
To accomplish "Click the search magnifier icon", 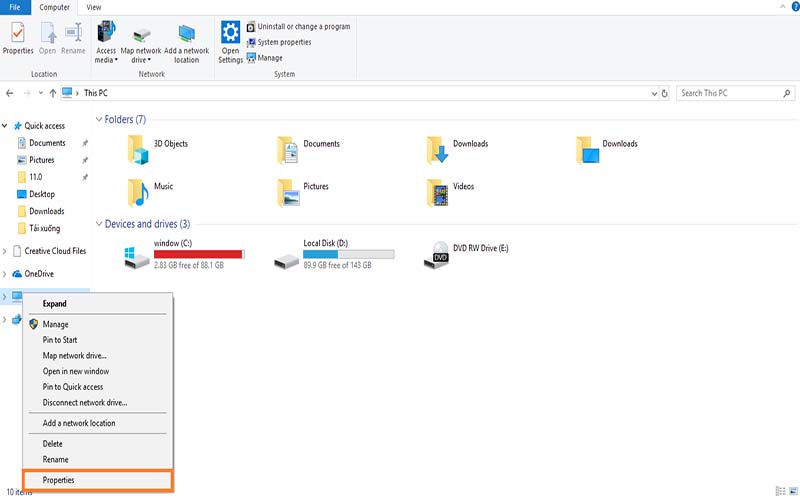I will [786, 93].
